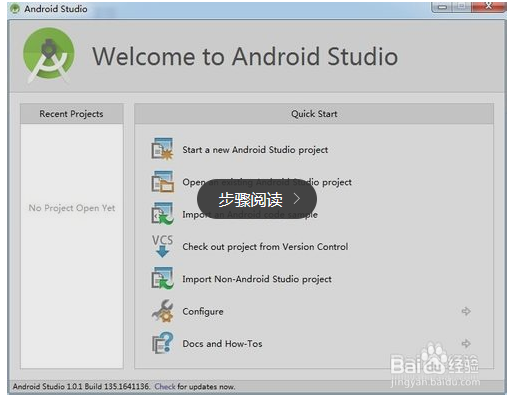Image resolution: width=509 pixels, height=400 pixels.
Task: Click the new Android Studio project icon
Action: (x=162, y=149)
